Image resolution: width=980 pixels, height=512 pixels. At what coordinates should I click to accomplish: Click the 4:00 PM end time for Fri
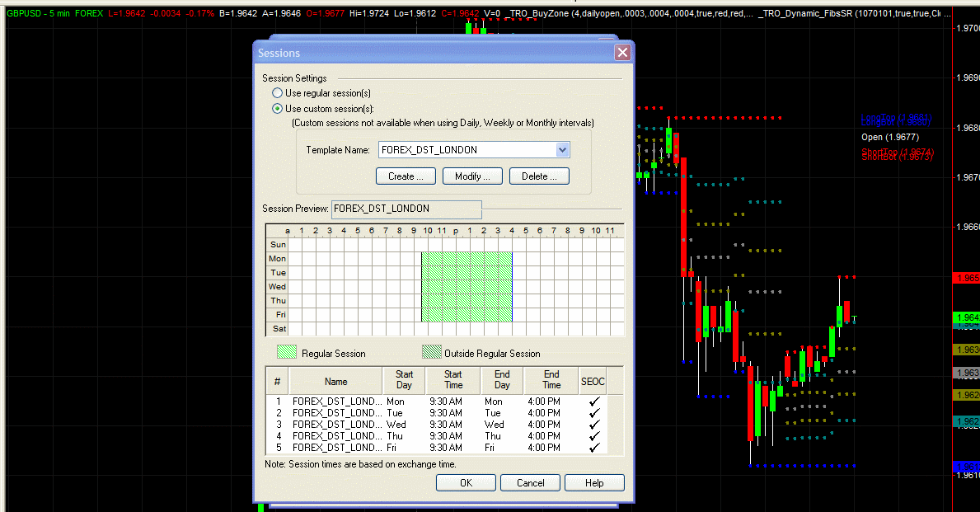(x=544, y=448)
